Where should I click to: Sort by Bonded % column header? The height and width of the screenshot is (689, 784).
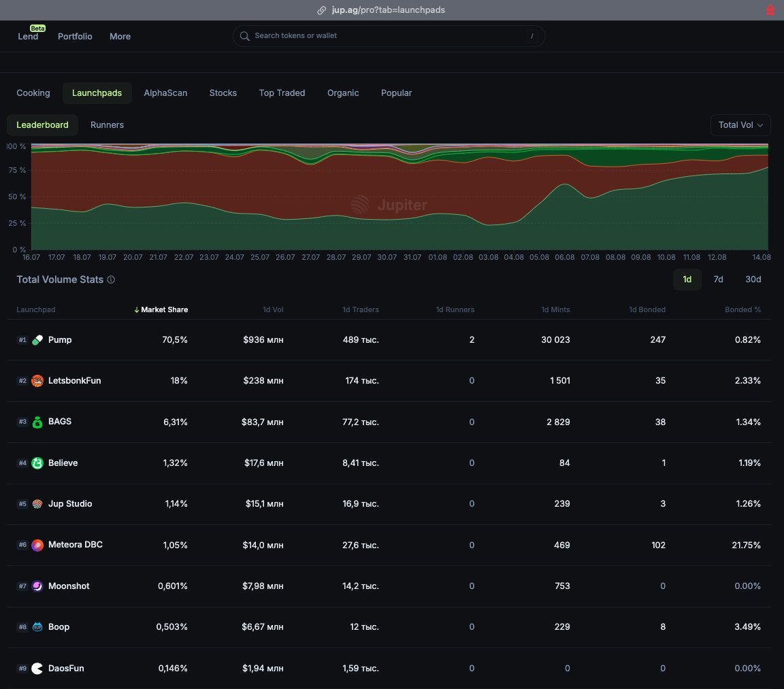[742, 309]
